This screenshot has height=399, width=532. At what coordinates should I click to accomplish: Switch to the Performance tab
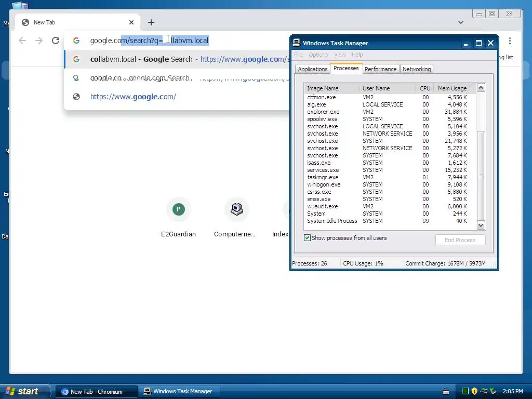pos(380,69)
